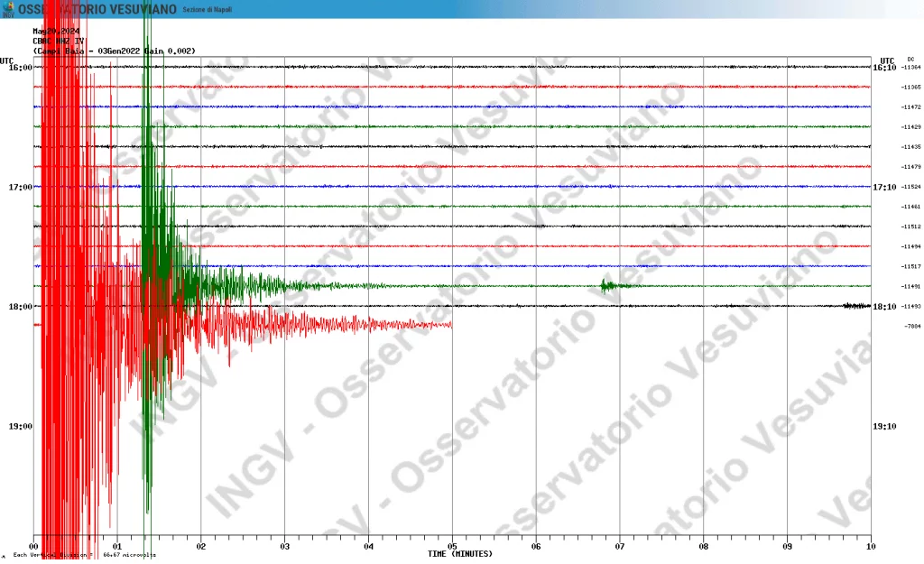Click the 19:00 left time label
This screenshot has height=564, width=924.
point(20,426)
